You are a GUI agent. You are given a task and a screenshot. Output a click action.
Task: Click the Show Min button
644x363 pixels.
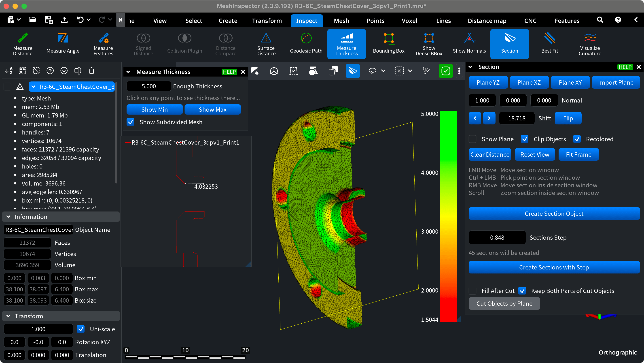(x=155, y=110)
